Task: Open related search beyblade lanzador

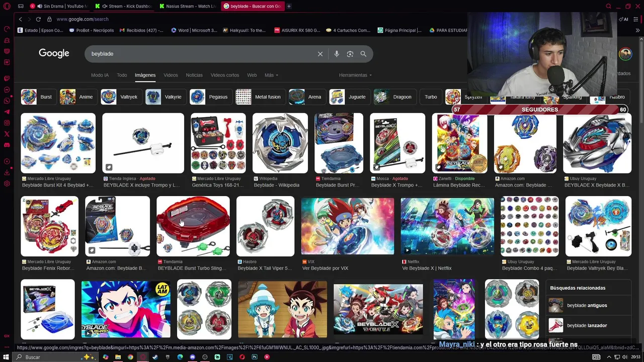Action: [x=588, y=325]
